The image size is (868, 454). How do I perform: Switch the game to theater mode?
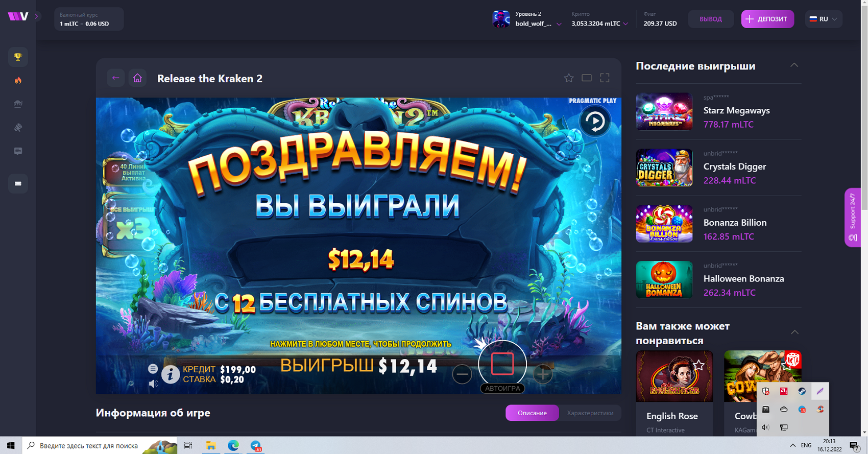[587, 78]
